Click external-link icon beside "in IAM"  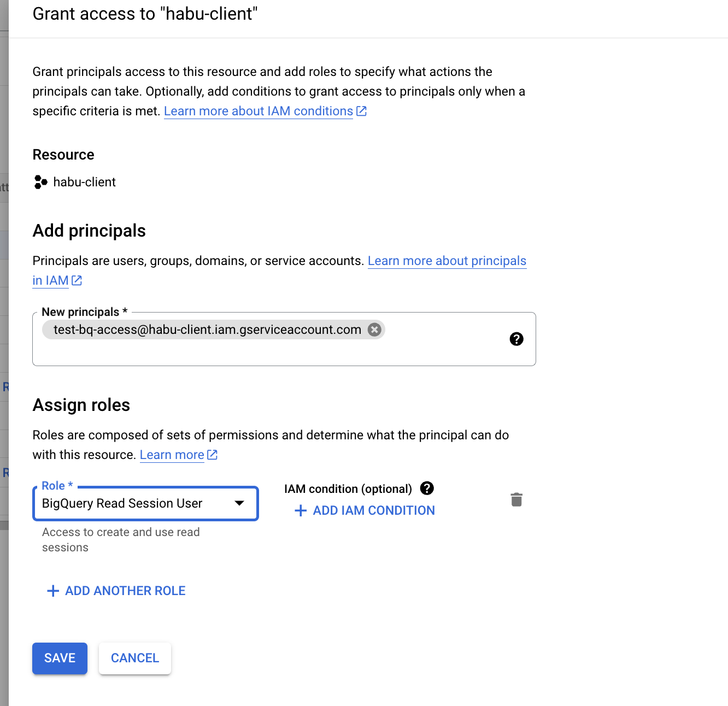tap(77, 280)
